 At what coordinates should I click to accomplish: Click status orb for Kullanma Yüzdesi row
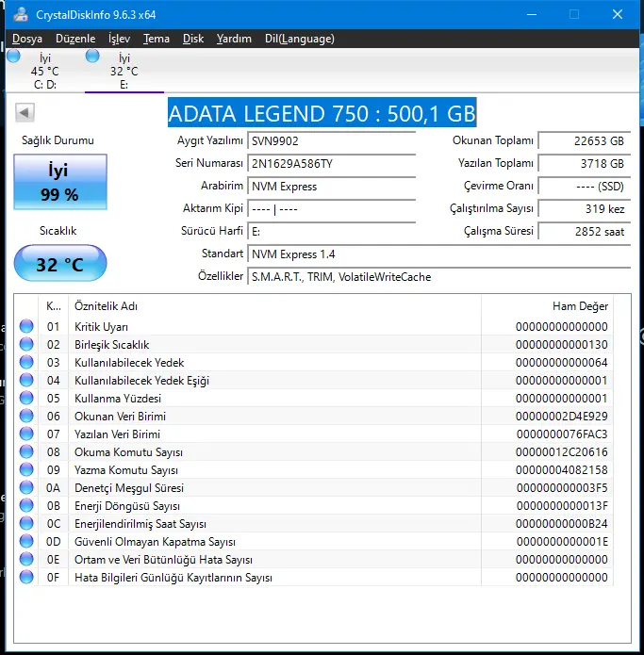pyautogui.click(x=26, y=398)
